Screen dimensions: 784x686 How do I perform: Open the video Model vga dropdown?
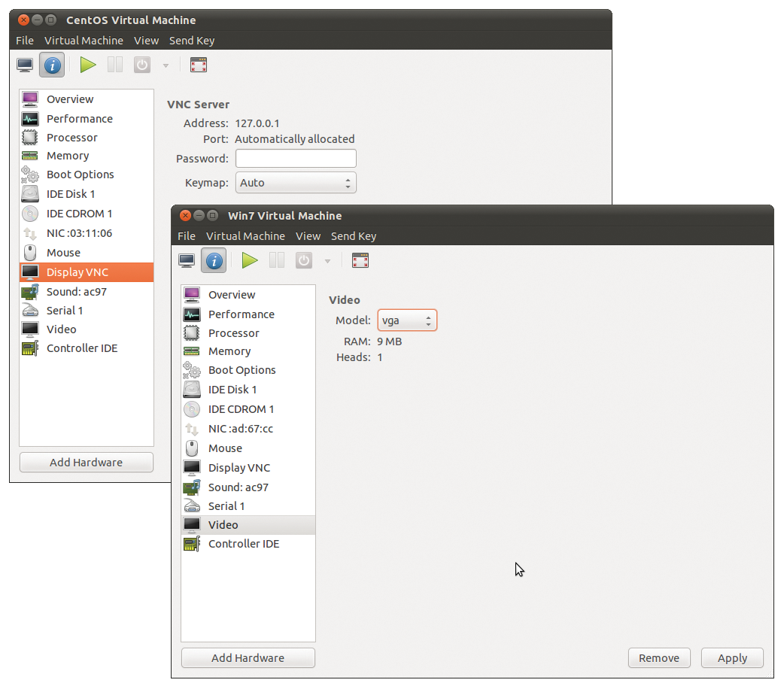407,320
